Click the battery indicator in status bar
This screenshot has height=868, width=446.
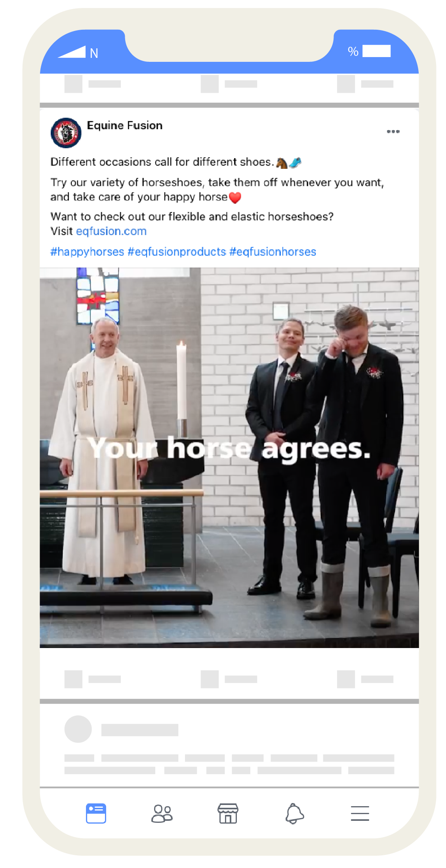click(376, 51)
